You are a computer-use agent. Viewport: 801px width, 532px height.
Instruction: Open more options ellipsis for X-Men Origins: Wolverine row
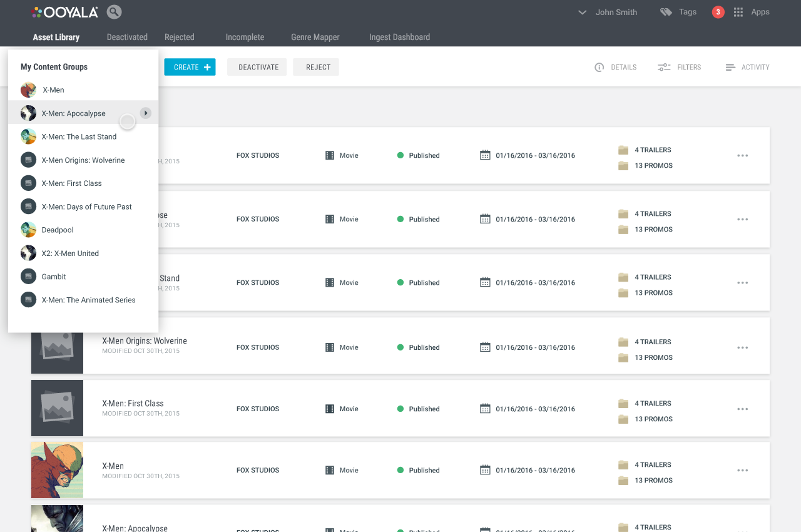coord(743,347)
